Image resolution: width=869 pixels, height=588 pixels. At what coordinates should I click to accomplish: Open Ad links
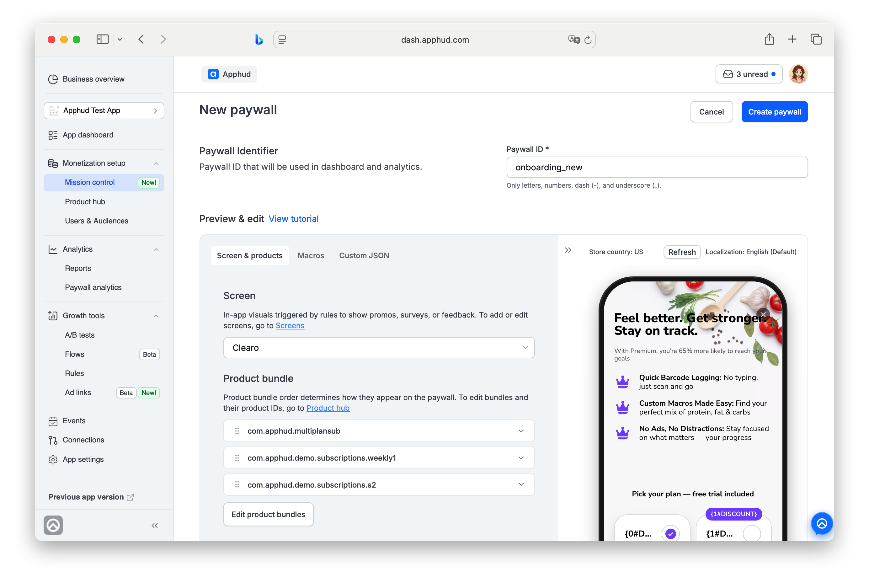click(x=78, y=393)
